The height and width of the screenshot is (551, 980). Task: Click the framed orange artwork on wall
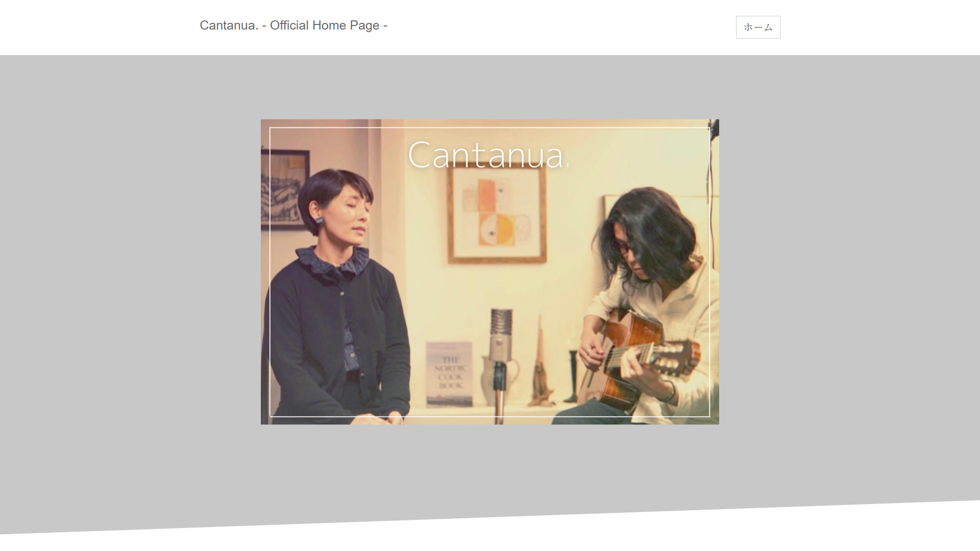tap(497, 213)
